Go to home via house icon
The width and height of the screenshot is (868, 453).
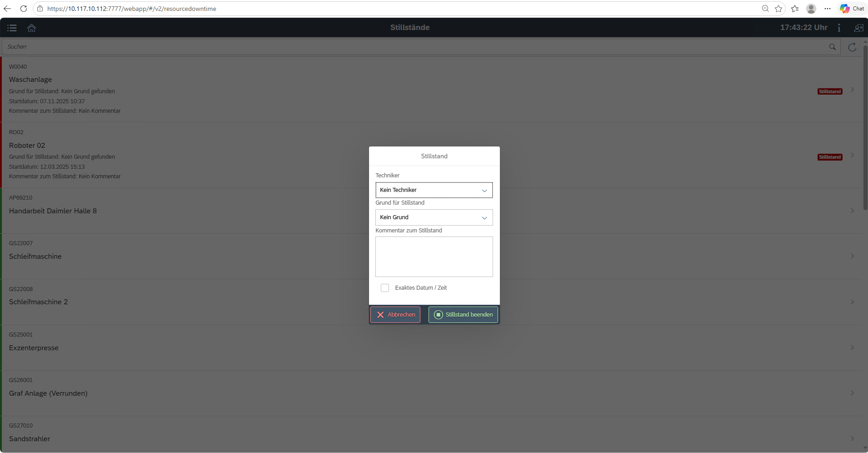31,28
